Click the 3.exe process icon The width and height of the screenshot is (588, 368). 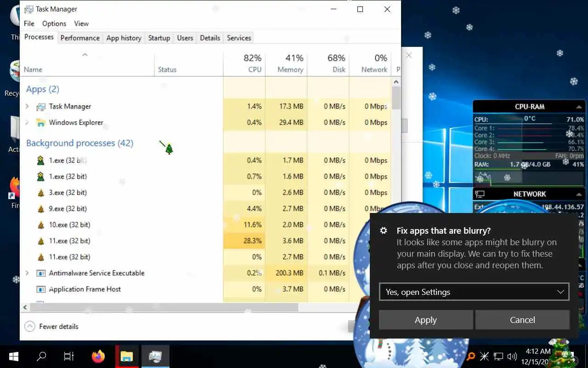[41, 193]
